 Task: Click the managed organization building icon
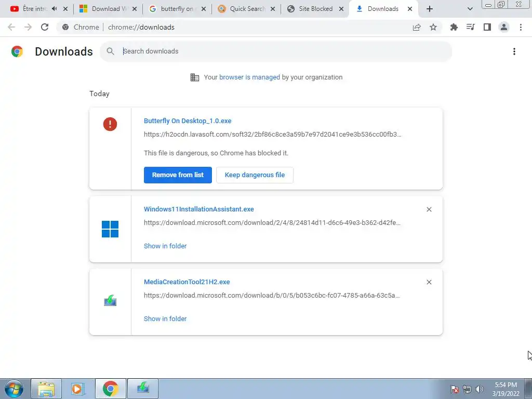(x=195, y=77)
